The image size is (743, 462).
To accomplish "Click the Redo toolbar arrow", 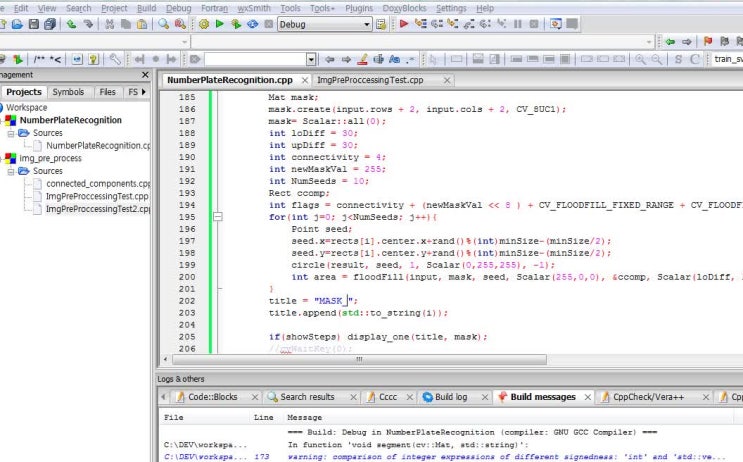I will 88,24.
